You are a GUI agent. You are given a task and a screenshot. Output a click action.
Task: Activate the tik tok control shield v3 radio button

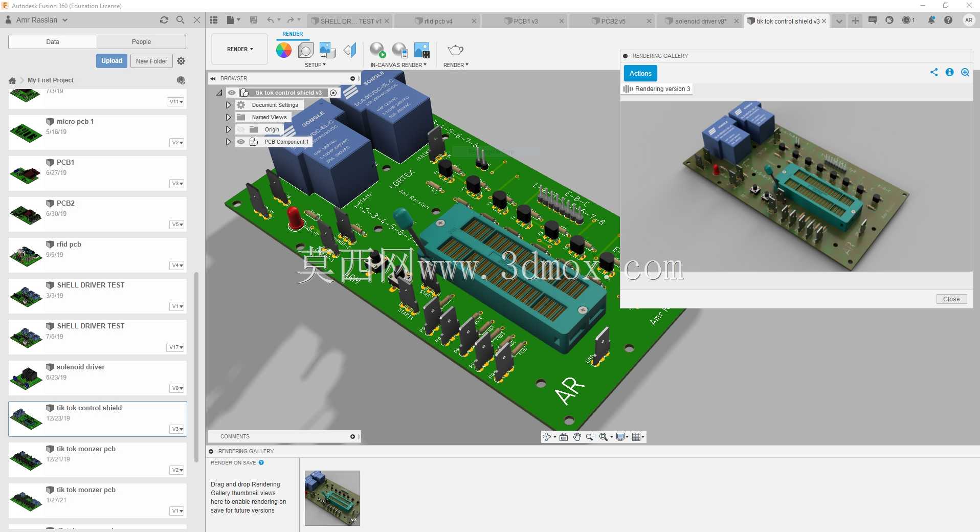point(333,93)
